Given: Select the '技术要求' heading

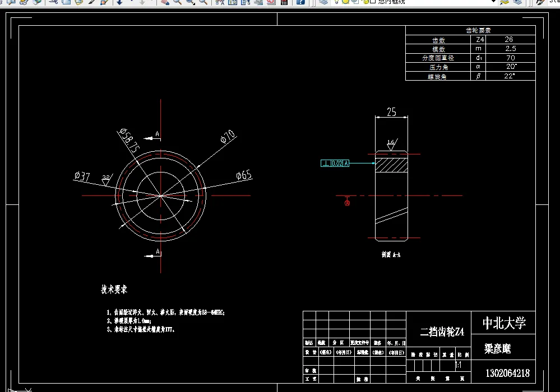Looking at the screenshot, I should click(x=114, y=290).
